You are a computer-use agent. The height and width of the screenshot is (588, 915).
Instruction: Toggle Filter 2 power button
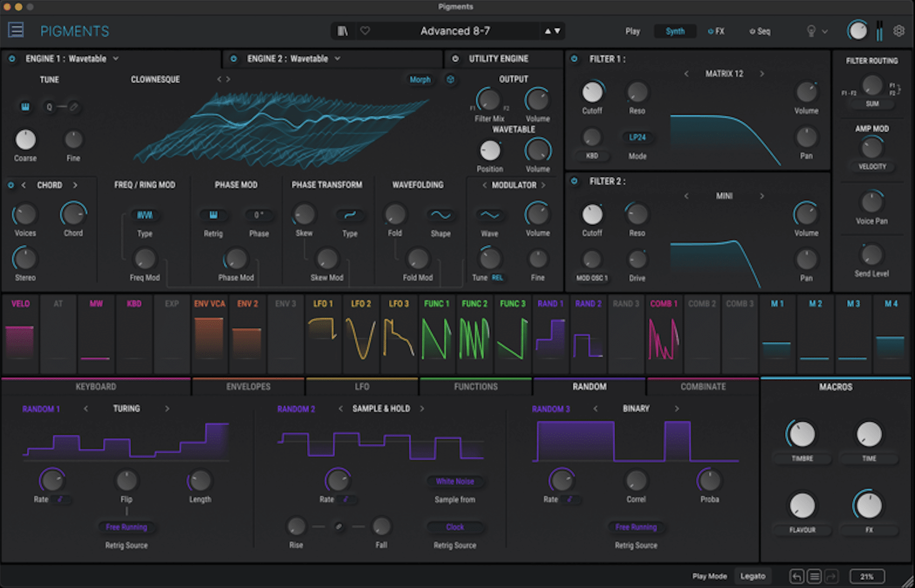tap(574, 181)
